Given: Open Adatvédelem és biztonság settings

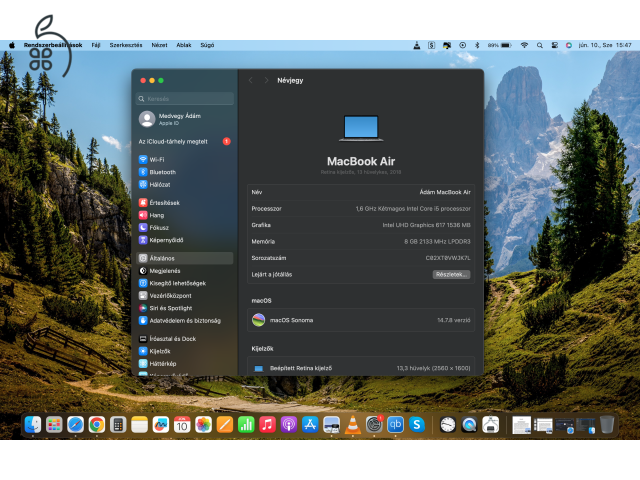Looking at the screenshot, I should (184, 320).
